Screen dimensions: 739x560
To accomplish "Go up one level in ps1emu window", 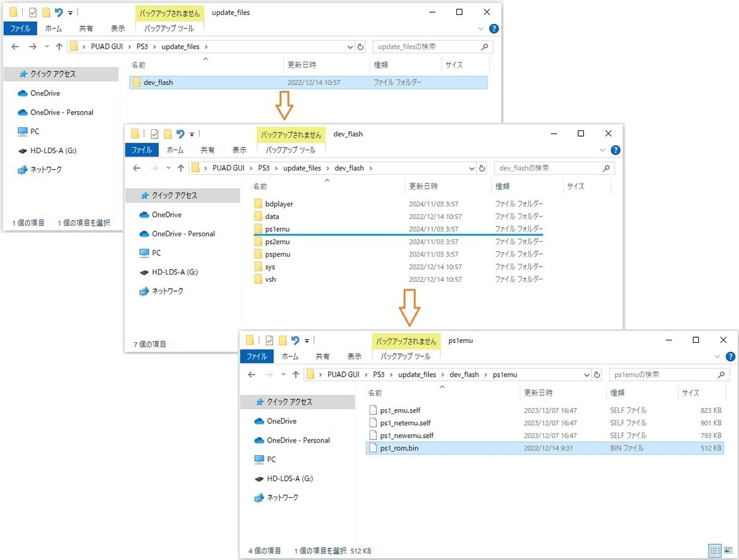I will [x=296, y=374].
